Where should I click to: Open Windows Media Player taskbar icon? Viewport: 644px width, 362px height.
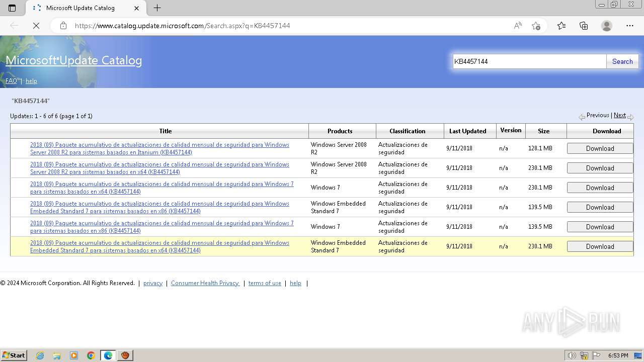[74, 355]
